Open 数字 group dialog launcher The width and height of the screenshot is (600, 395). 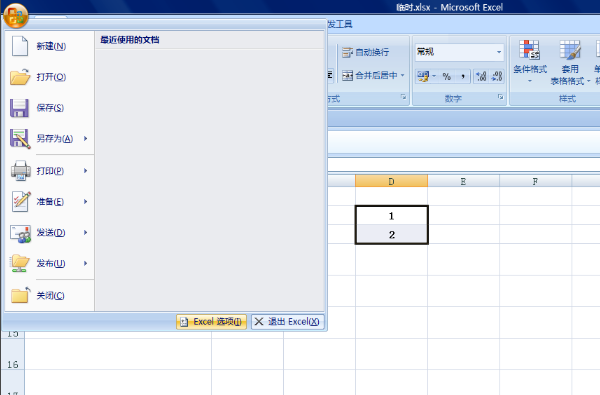tap(500, 97)
